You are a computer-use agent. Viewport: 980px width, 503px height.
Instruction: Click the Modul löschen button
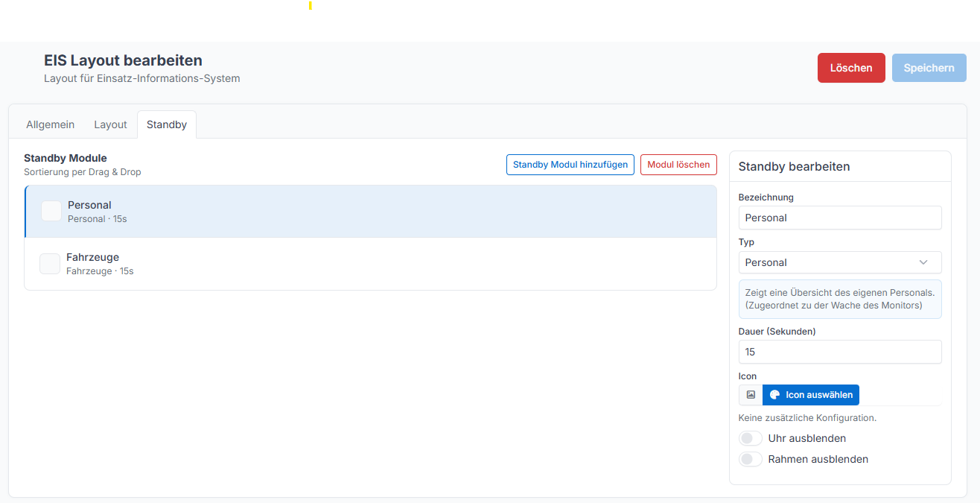(678, 165)
